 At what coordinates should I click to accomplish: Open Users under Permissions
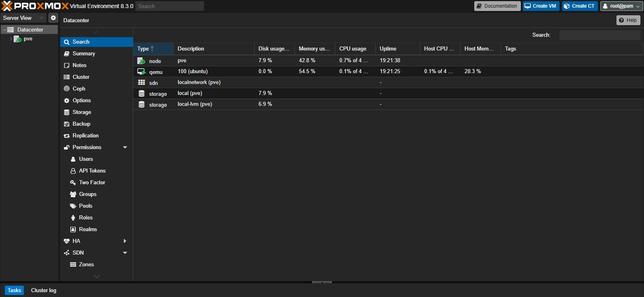97,159
